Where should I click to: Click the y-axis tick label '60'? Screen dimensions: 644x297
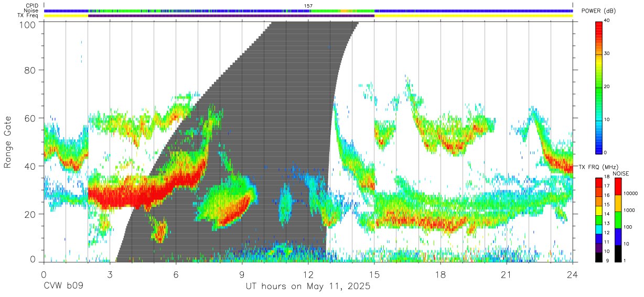pyautogui.click(x=30, y=118)
